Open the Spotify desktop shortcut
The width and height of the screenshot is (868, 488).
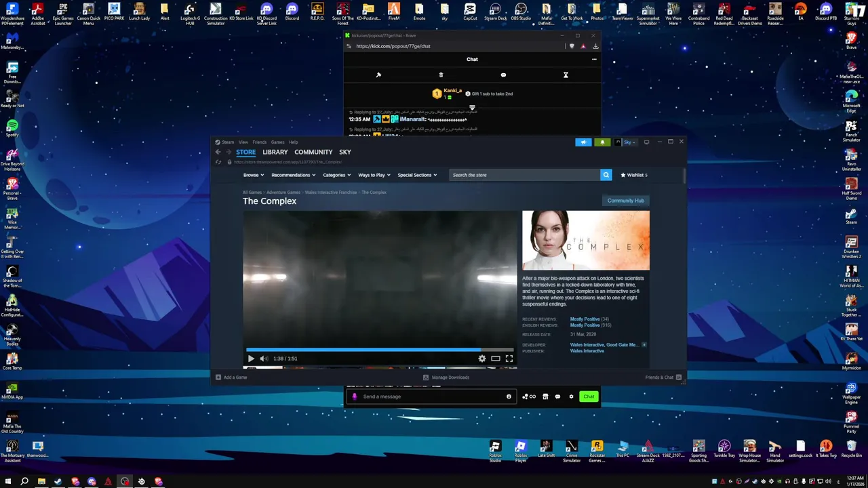12,128
